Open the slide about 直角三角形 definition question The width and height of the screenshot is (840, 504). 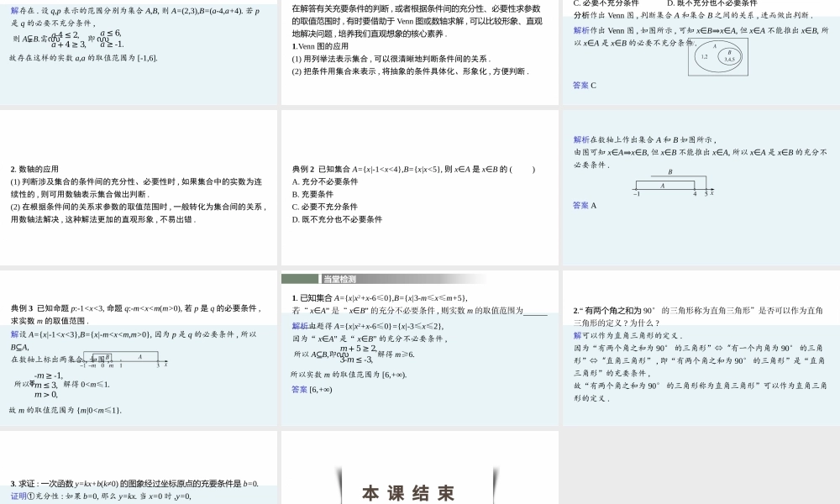pyautogui.click(x=701, y=347)
